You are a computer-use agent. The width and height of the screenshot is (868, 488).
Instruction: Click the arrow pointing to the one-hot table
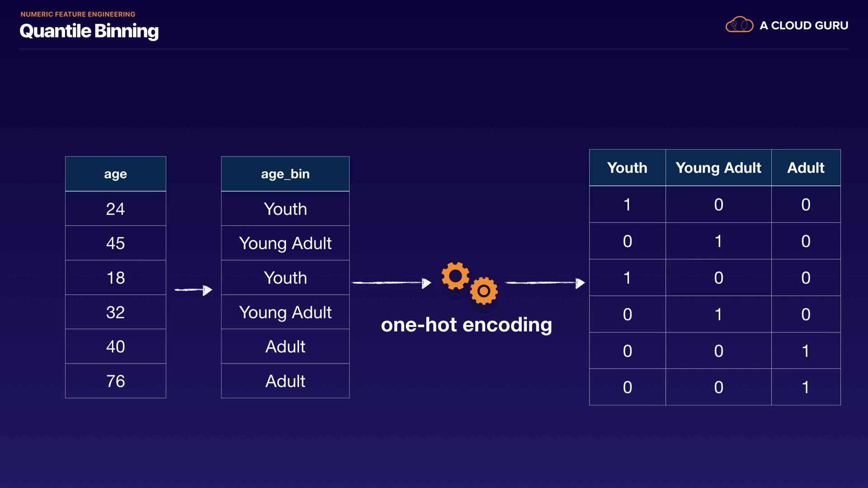point(545,283)
